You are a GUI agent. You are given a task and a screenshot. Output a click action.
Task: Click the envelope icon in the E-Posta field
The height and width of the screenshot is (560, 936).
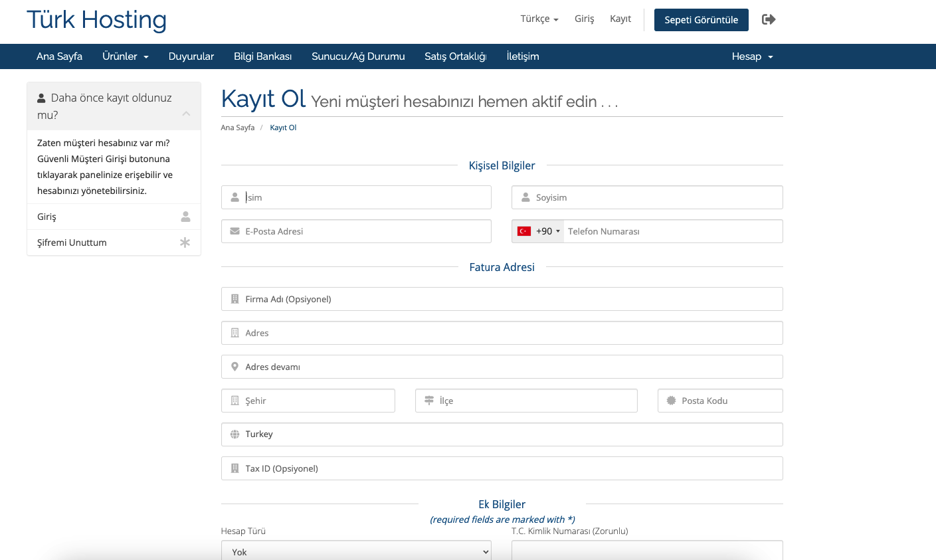[234, 231]
